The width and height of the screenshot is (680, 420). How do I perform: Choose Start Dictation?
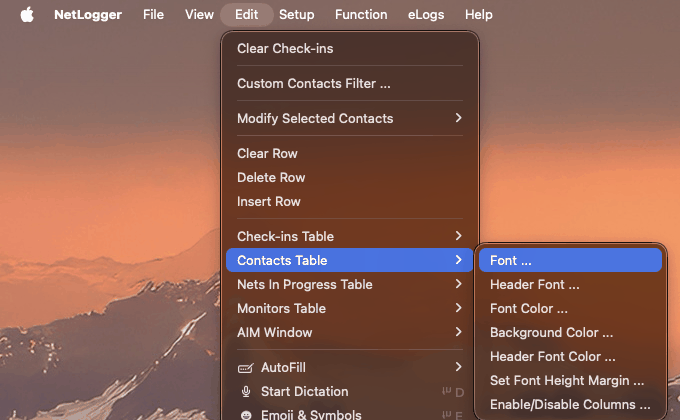(x=350, y=391)
